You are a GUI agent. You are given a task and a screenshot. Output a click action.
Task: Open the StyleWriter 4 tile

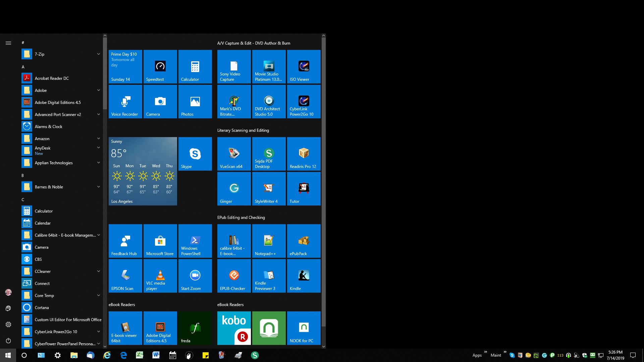tap(269, 189)
